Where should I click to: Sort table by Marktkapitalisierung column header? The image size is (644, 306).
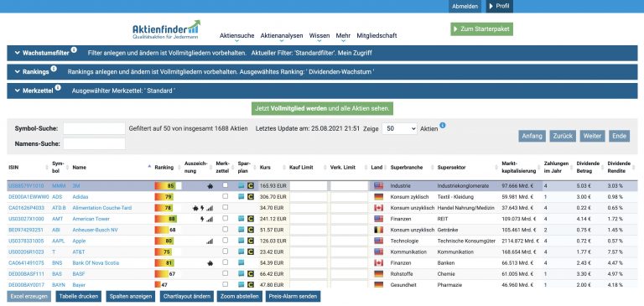coord(519,167)
